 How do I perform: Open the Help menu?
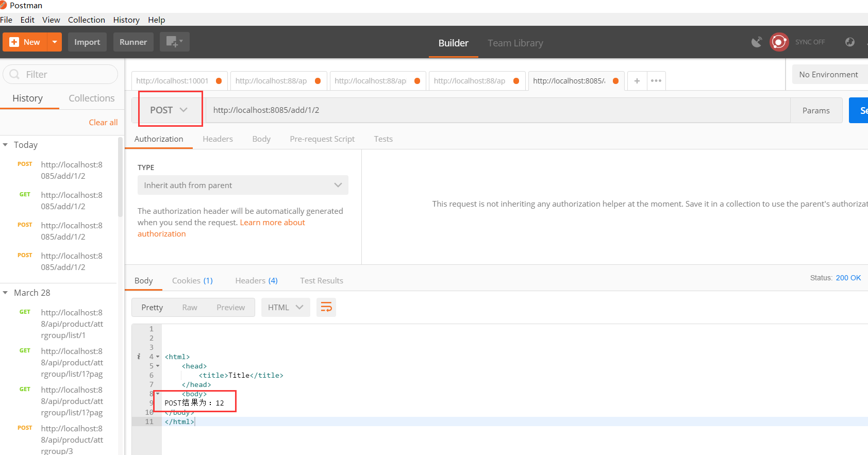(x=157, y=20)
